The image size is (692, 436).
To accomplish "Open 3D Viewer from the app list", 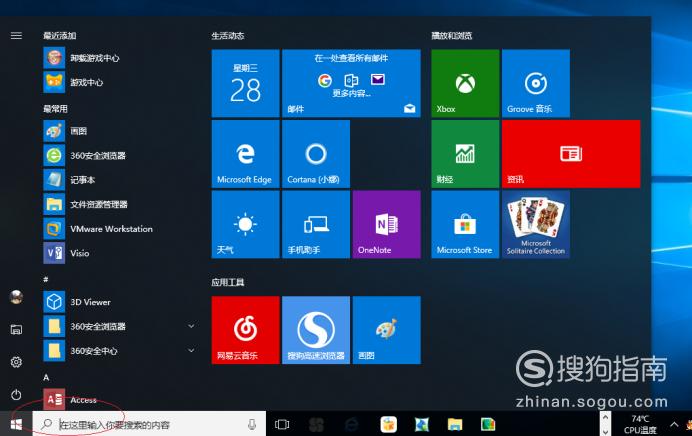I will tap(119, 302).
